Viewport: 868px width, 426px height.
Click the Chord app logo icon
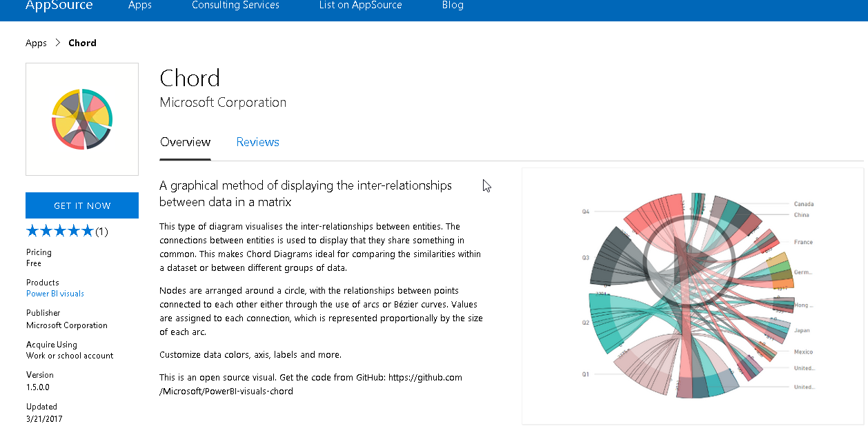tap(82, 119)
